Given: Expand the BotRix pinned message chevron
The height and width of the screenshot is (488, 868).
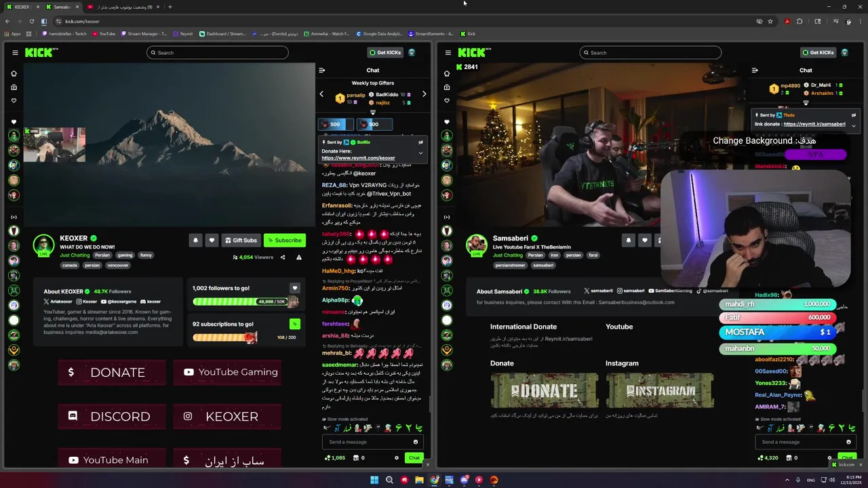Looking at the screenshot, I should pyautogui.click(x=420, y=152).
